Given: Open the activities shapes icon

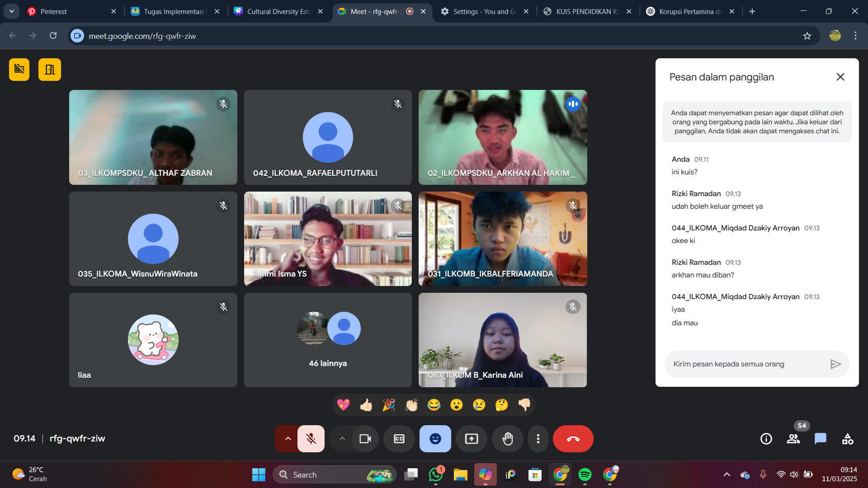Looking at the screenshot, I should [848, 439].
